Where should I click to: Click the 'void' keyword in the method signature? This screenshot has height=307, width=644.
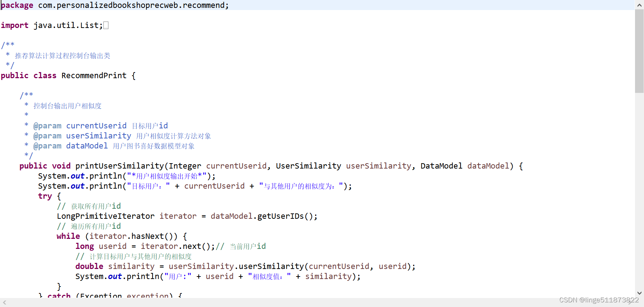[61, 166]
